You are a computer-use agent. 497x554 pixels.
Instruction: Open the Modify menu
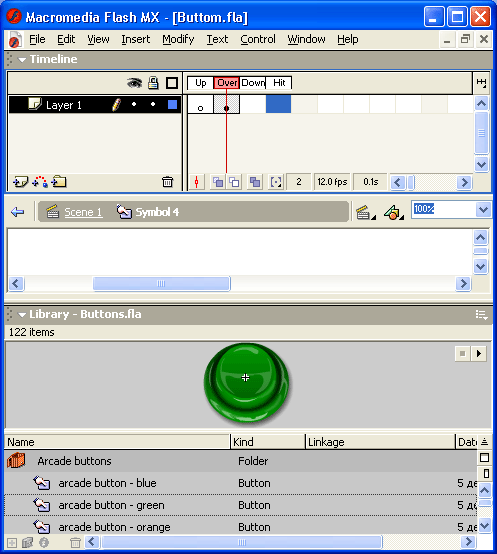tap(178, 39)
